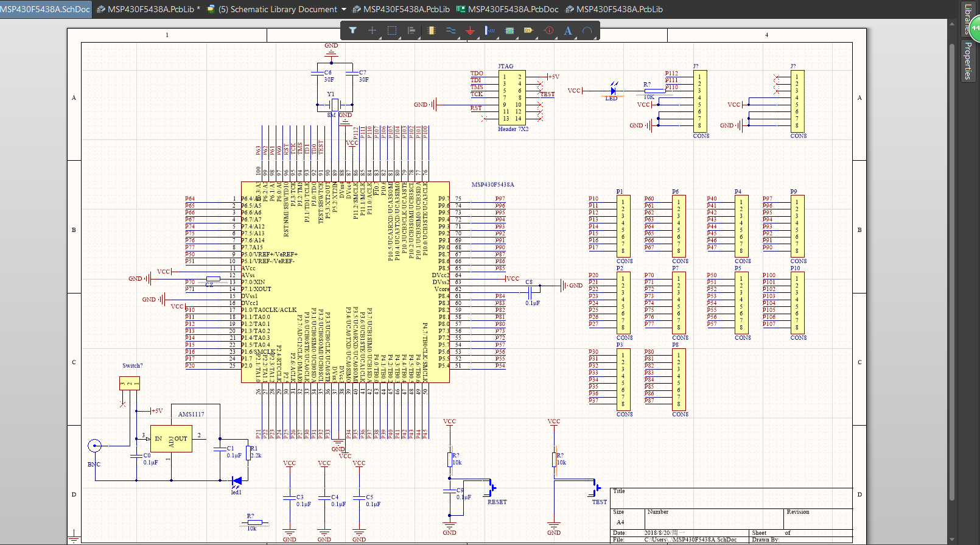Select the P6 CON8 connector
The image size is (980, 545).
click(679, 227)
